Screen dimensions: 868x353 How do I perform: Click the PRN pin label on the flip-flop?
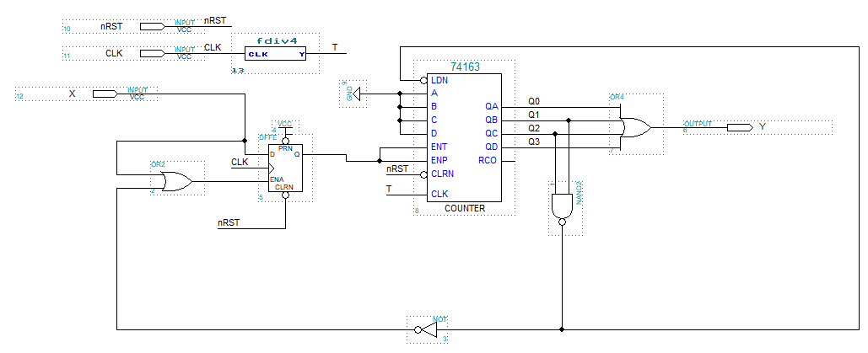pyautogui.click(x=286, y=147)
